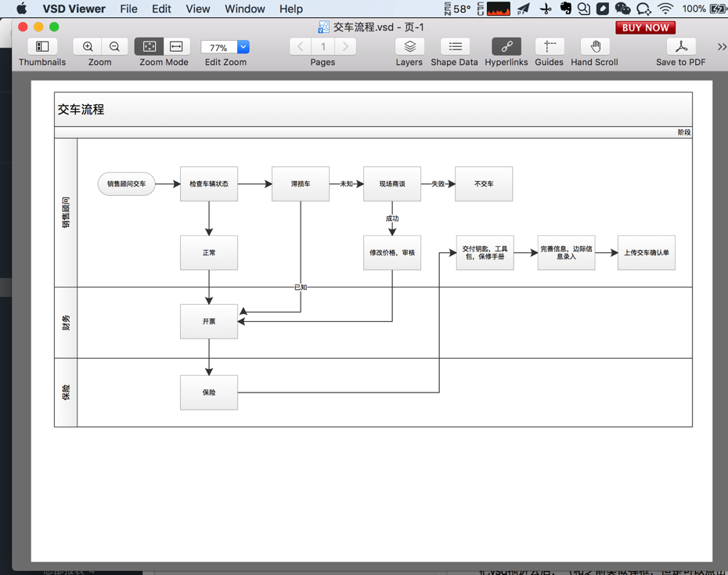Save the document to PDF

tap(681, 46)
